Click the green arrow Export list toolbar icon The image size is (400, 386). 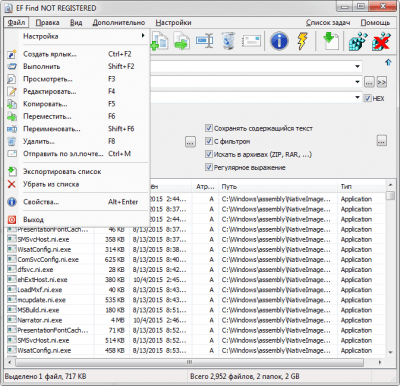pyautogui.click(x=331, y=41)
